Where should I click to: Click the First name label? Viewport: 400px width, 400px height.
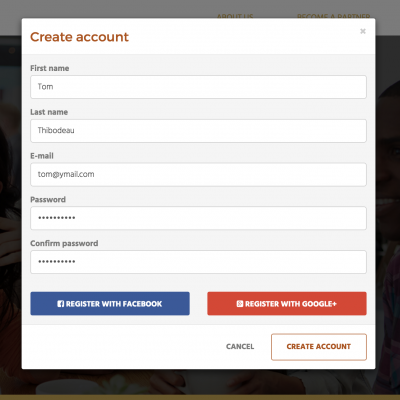(x=50, y=68)
